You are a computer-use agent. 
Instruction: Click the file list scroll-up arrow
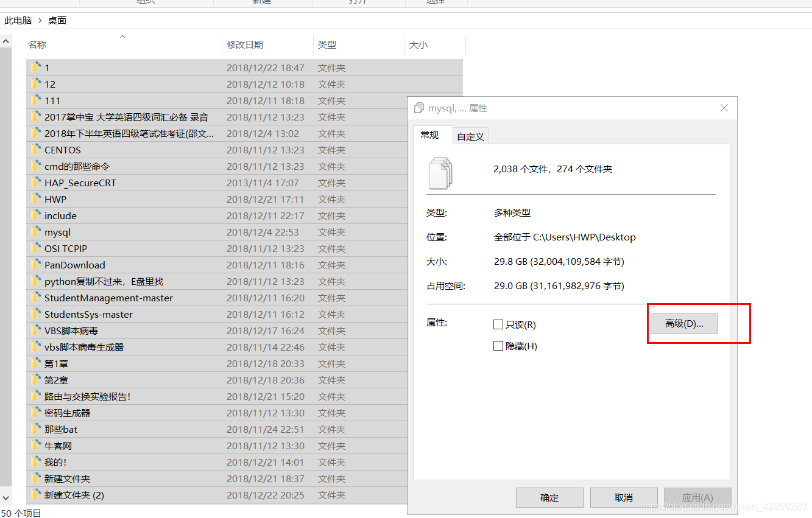[6, 41]
